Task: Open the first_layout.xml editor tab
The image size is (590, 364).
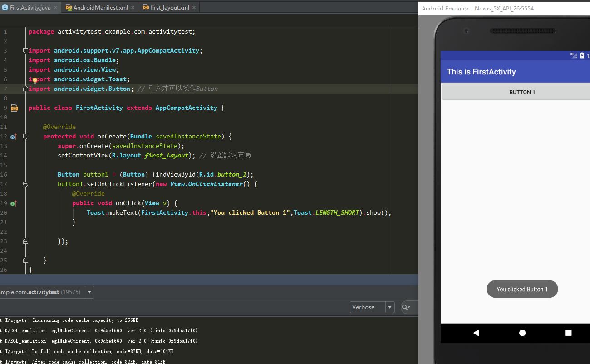Action: coord(169,8)
